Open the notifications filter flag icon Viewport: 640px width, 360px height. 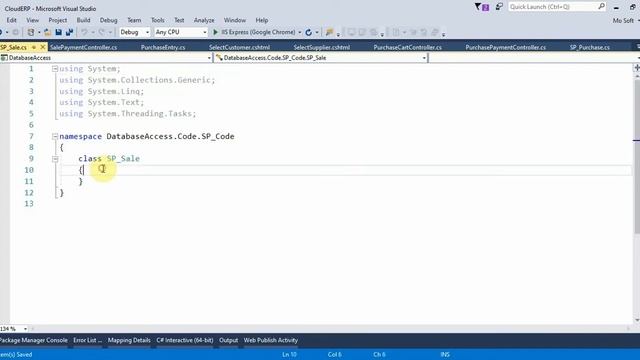[482, 7]
